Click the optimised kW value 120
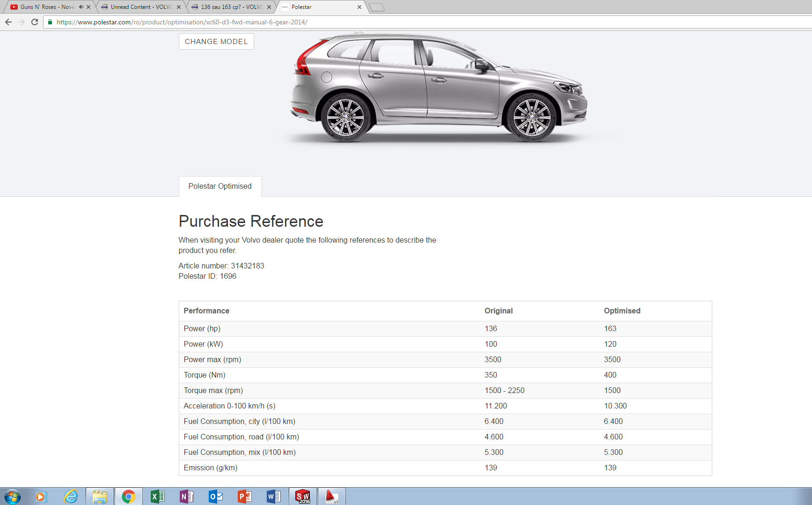The width and height of the screenshot is (812, 505). pos(610,344)
